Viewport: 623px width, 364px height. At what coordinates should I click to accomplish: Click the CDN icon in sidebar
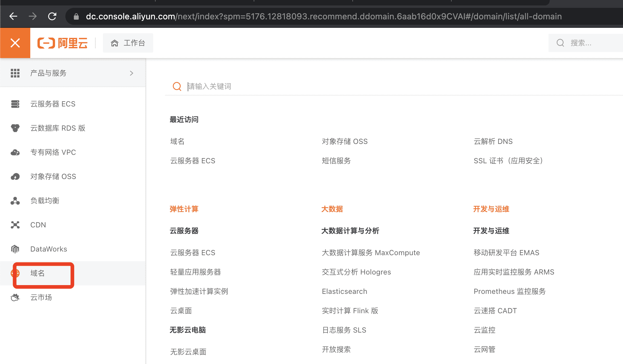click(15, 225)
